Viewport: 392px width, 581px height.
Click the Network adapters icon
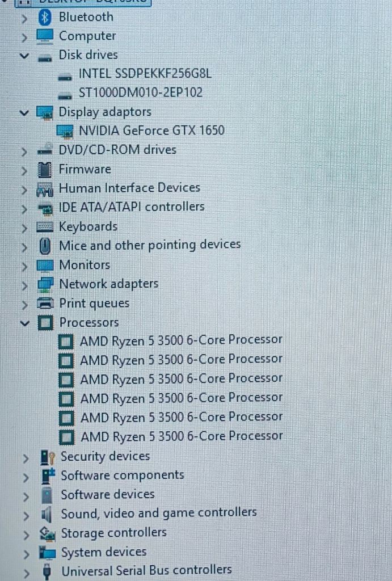pyautogui.click(x=45, y=284)
